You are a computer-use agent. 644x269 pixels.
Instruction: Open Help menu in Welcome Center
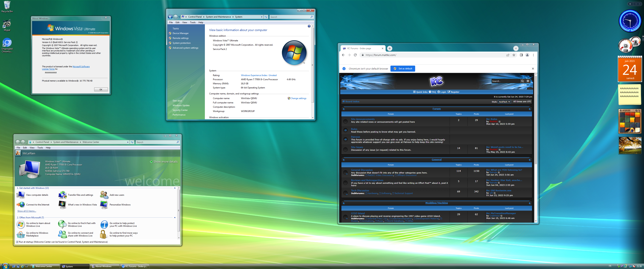[48, 148]
